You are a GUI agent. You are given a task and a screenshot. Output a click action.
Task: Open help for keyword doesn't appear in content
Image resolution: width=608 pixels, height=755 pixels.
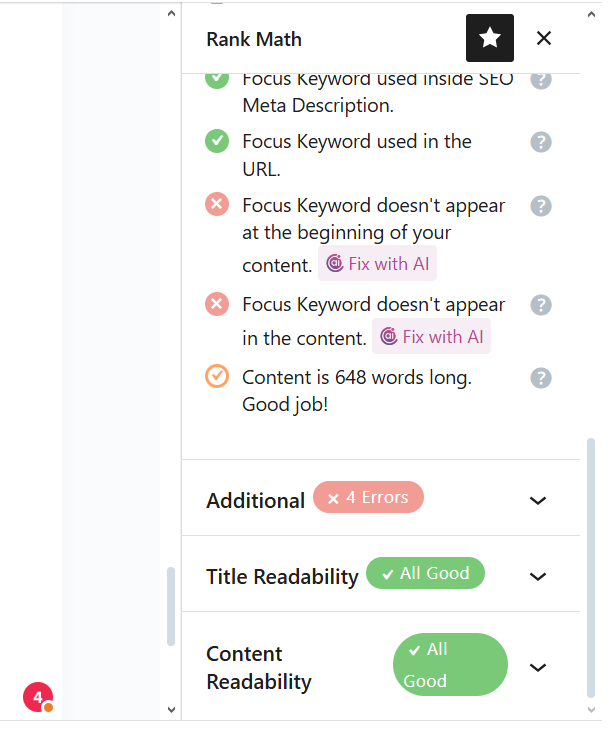(x=541, y=305)
